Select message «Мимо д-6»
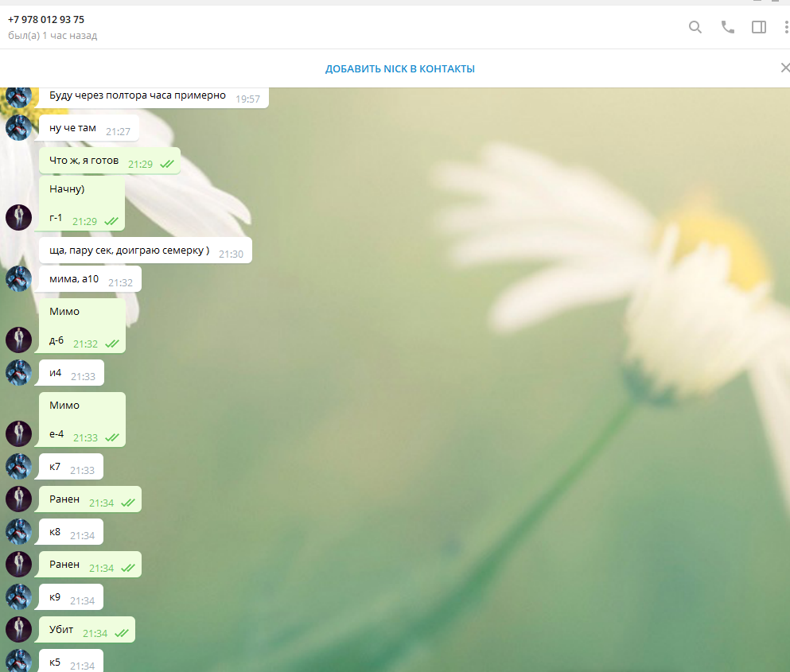This screenshot has height=672, width=790. point(82,326)
